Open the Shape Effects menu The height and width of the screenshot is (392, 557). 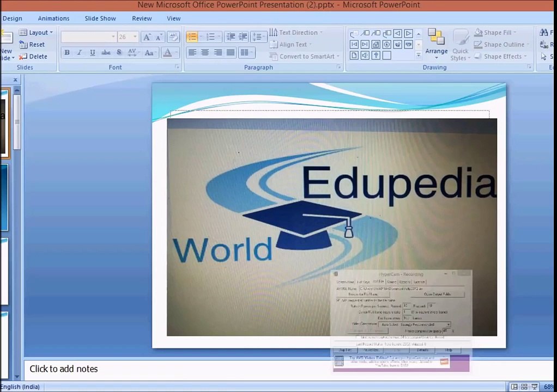click(500, 57)
